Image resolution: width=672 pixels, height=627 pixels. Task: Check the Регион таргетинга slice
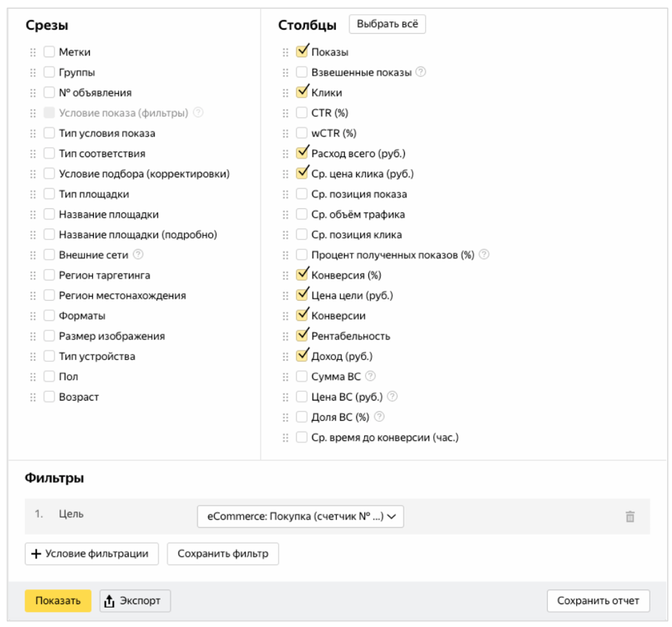49,275
